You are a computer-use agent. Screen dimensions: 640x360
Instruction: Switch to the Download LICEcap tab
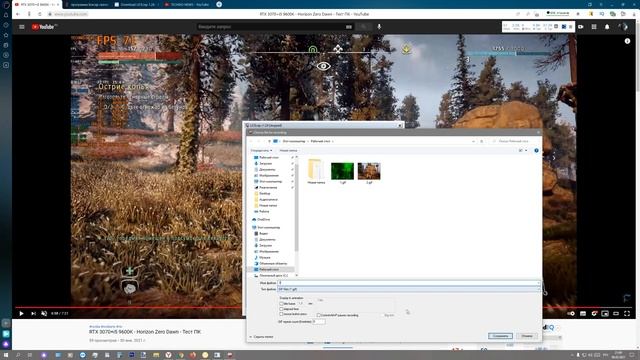(136, 4)
